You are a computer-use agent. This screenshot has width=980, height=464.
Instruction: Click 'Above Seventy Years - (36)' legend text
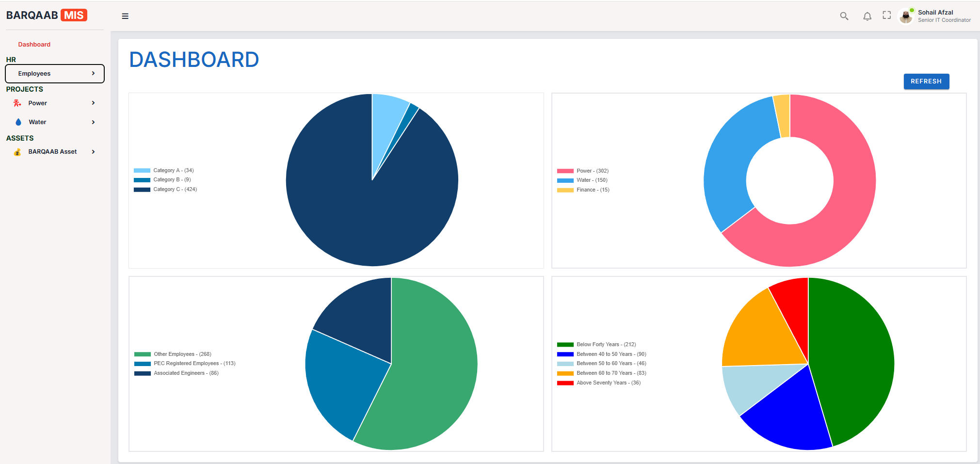tap(609, 383)
